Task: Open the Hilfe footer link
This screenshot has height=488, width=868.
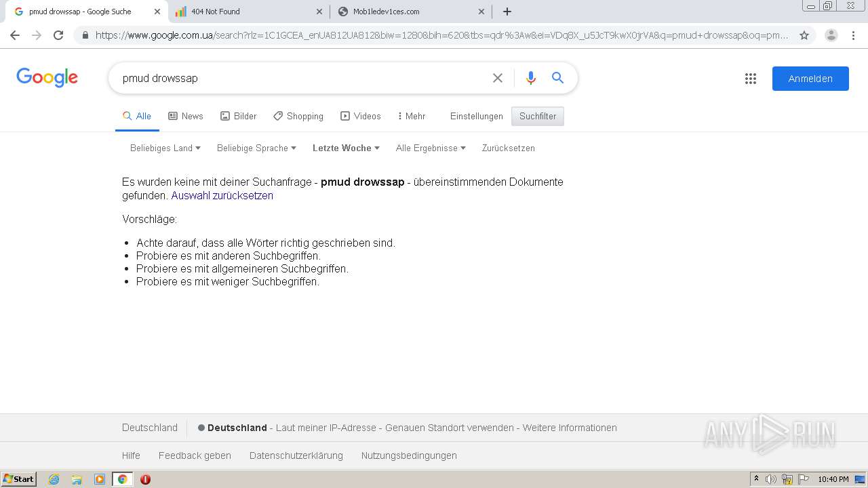Action: pyautogui.click(x=131, y=455)
